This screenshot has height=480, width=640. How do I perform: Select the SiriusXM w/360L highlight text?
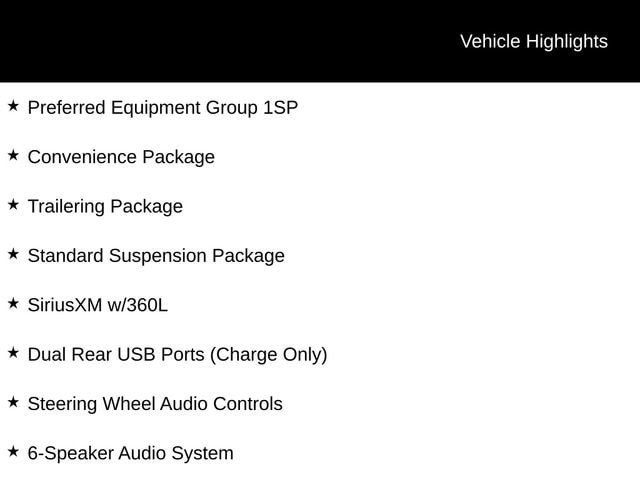coord(98,305)
